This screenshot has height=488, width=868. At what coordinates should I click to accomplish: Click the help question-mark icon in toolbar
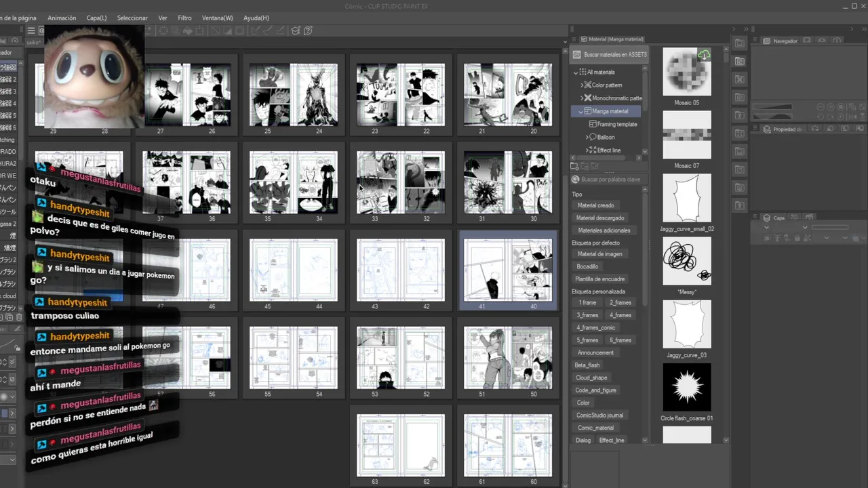(x=308, y=30)
